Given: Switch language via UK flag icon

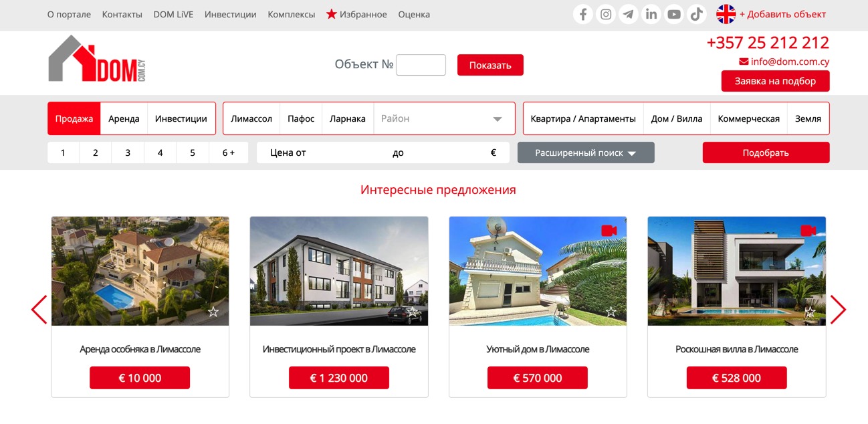Looking at the screenshot, I should point(726,14).
